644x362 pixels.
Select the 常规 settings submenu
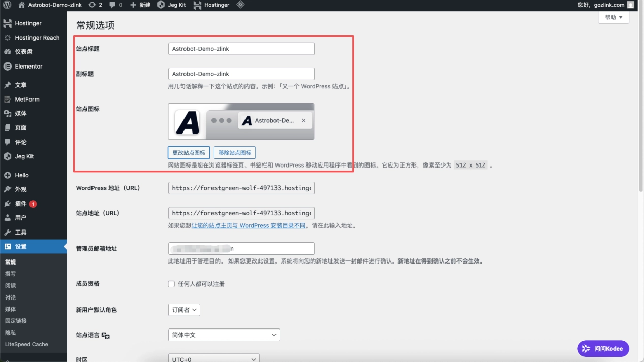pyautogui.click(x=10, y=262)
